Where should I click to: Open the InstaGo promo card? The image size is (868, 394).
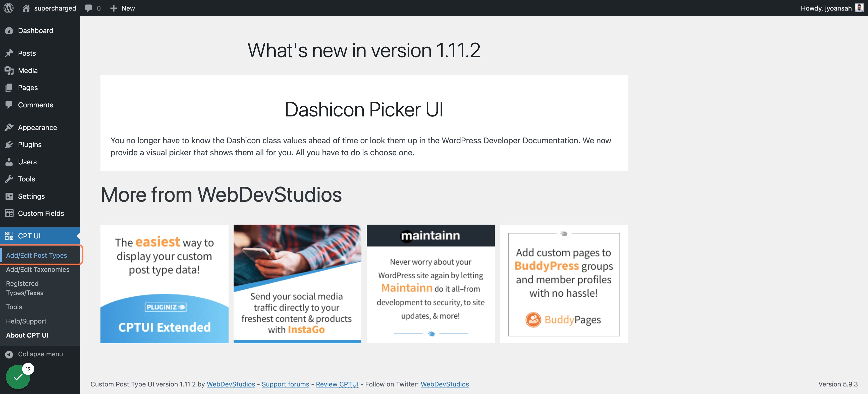click(x=297, y=284)
